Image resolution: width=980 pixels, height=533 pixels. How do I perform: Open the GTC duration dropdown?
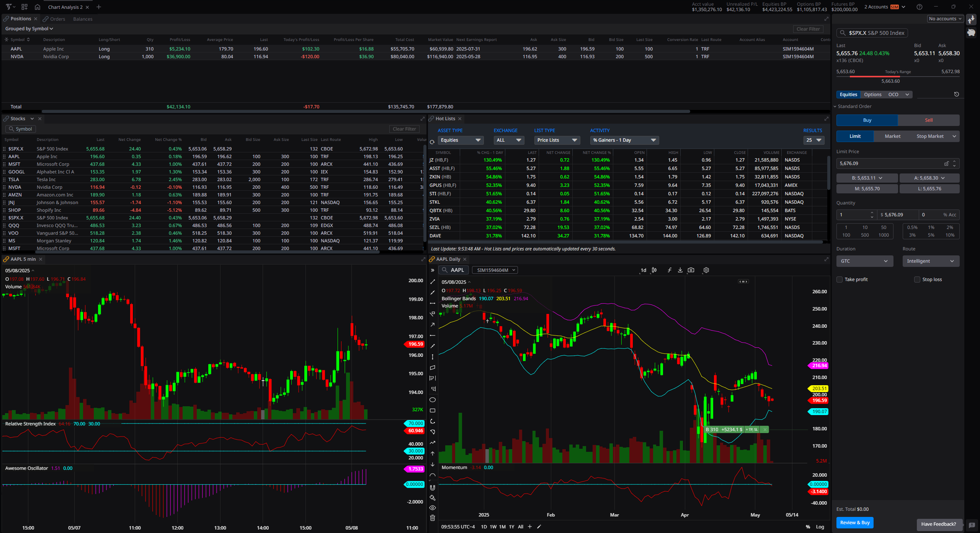point(864,261)
